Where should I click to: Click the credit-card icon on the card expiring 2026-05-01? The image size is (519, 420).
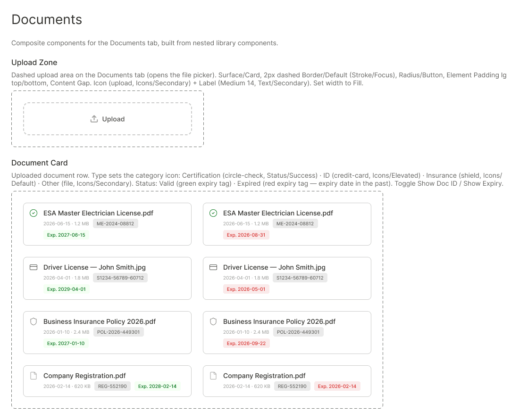213,267
